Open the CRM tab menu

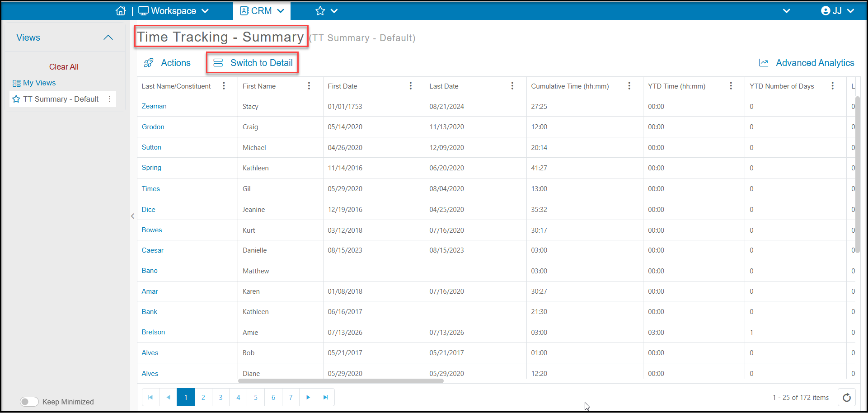[x=262, y=11]
